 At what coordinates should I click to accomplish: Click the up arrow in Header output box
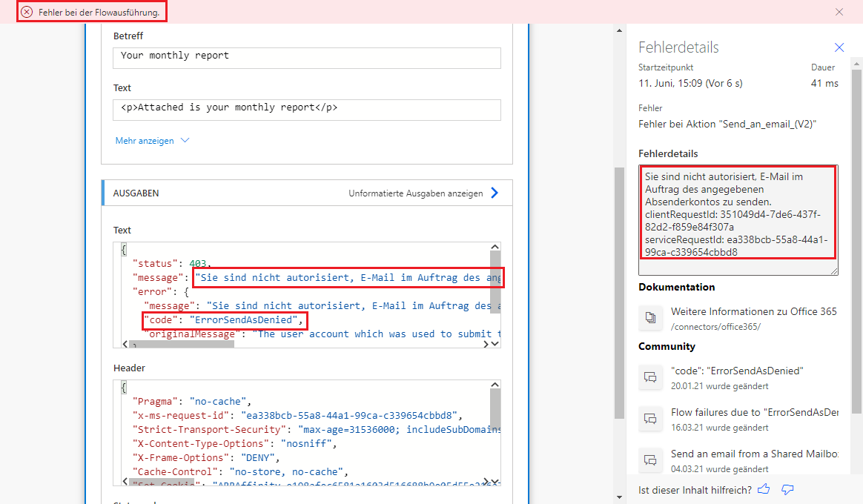click(495, 385)
